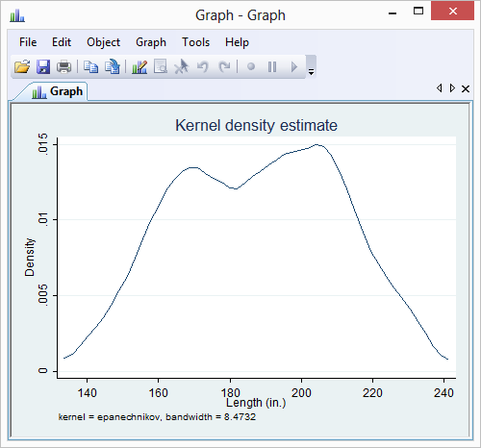Click the 160 x-axis tick label
481x448 pixels.
(158, 393)
